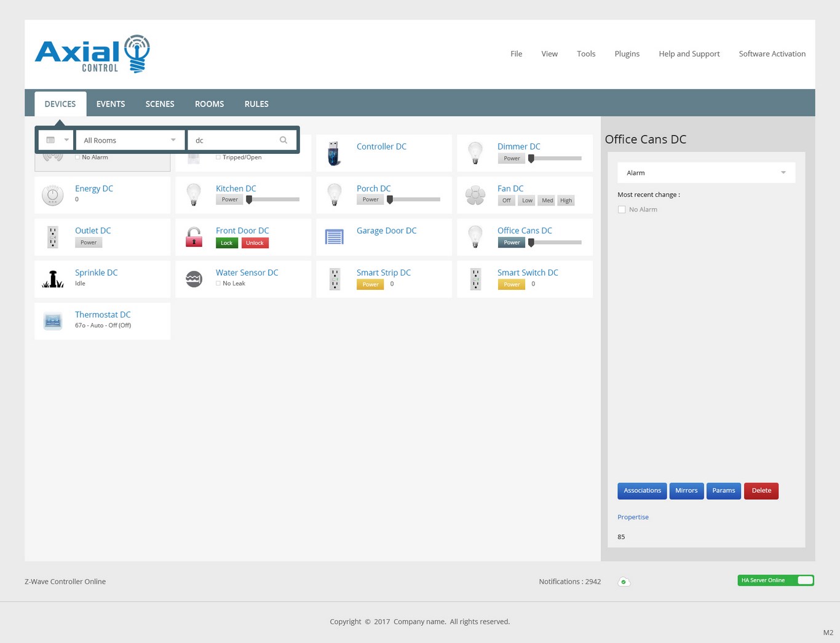
Task: Click the Fan DC fan icon
Action: tap(475, 195)
